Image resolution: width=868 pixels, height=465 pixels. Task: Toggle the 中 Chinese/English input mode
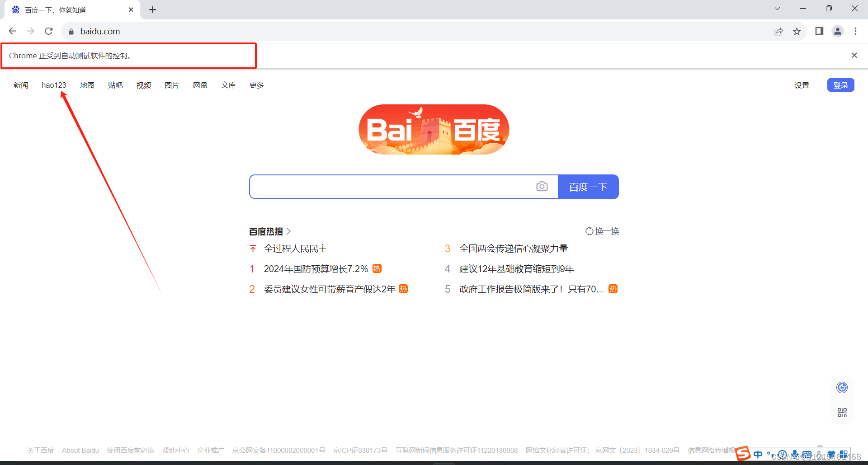[x=758, y=454]
